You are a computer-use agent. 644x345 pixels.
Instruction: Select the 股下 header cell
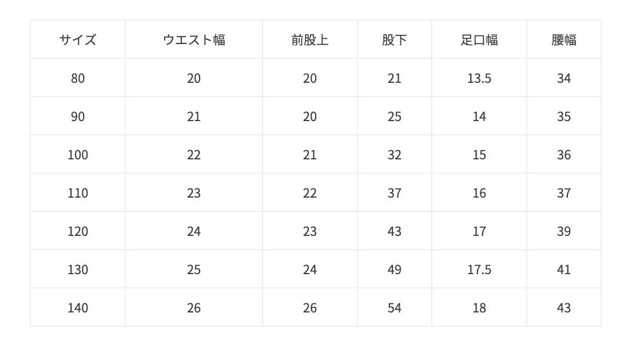coord(394,40)
